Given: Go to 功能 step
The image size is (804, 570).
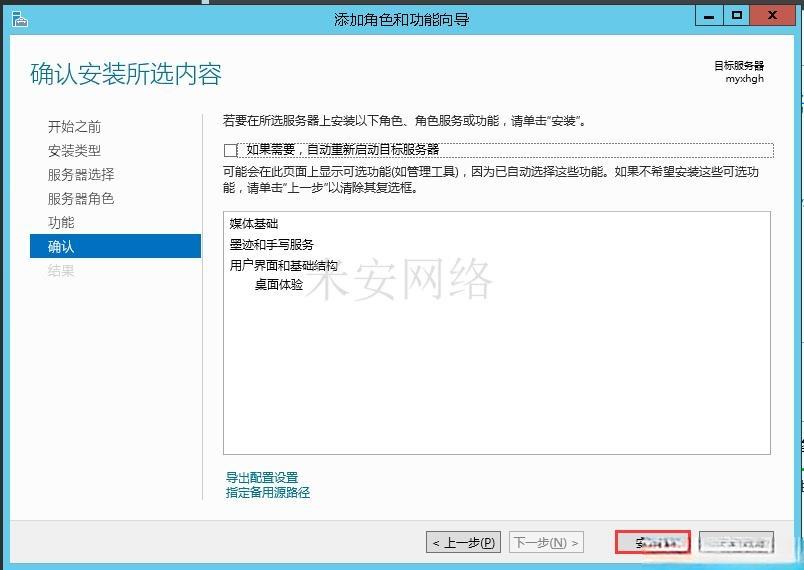Looking at the screenshot, I should click(61, 222).
